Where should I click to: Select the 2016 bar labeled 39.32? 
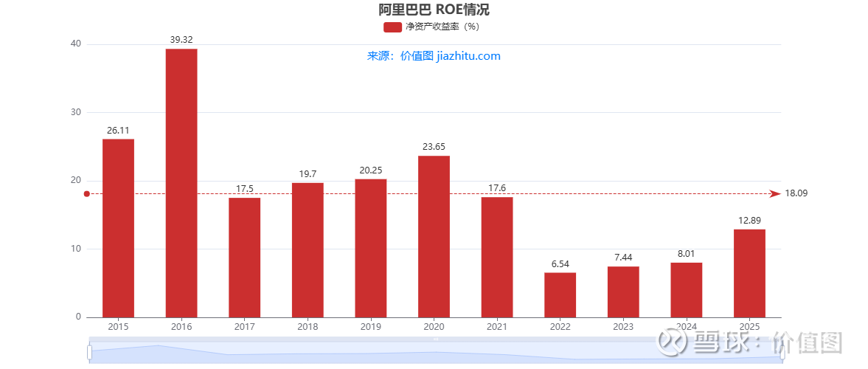coord(181,183)
